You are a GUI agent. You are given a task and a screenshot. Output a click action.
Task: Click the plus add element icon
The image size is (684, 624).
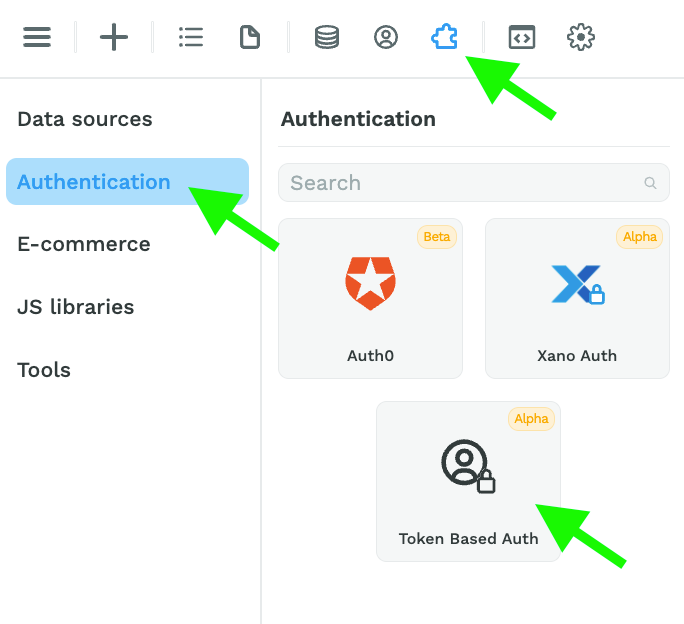coord(114,37)
